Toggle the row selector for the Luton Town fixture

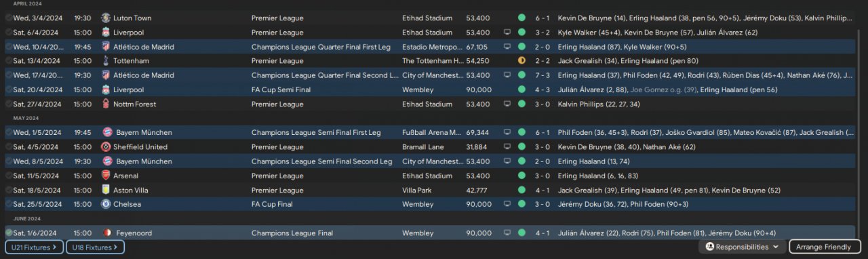coord(8,18)
